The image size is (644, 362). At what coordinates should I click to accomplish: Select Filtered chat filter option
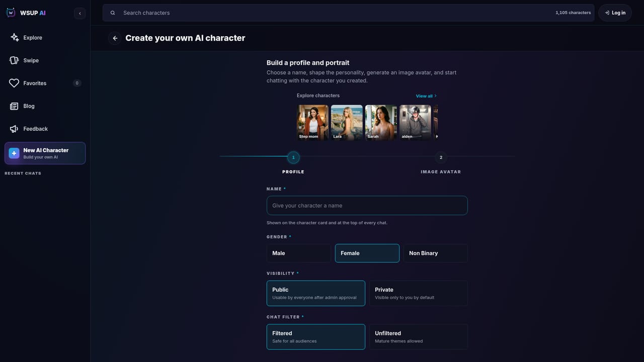(x=316, y=337)
